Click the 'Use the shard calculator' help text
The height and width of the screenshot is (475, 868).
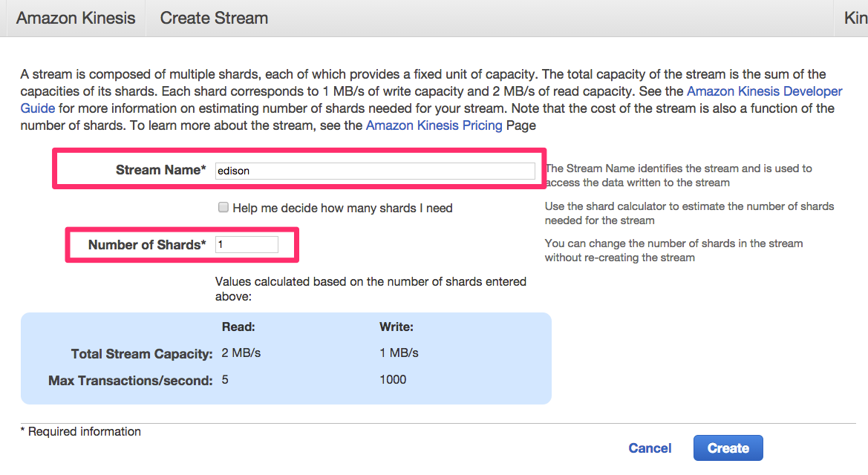coord(689,213)
